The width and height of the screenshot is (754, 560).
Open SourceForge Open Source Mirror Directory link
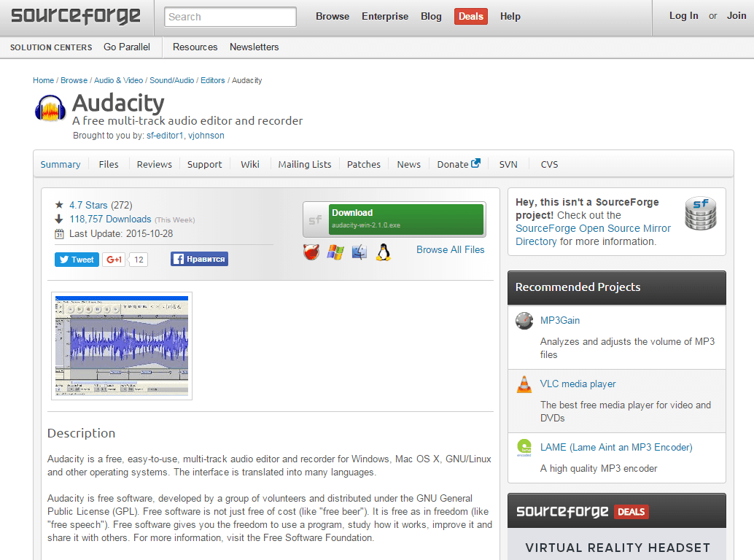(593, 235)
